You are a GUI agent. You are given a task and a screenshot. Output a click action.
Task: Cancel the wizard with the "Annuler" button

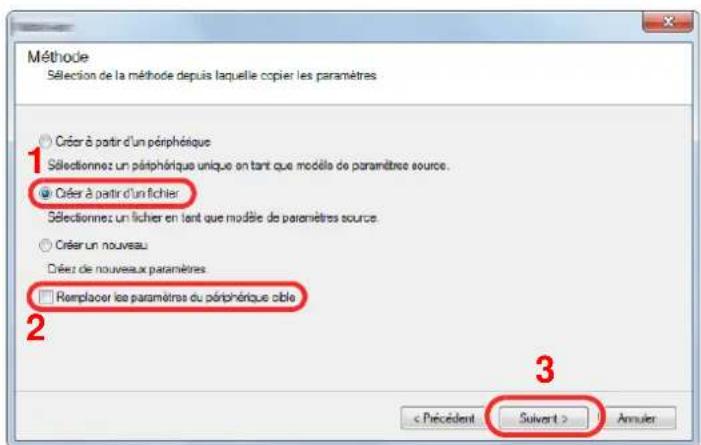tap(636, 419)
